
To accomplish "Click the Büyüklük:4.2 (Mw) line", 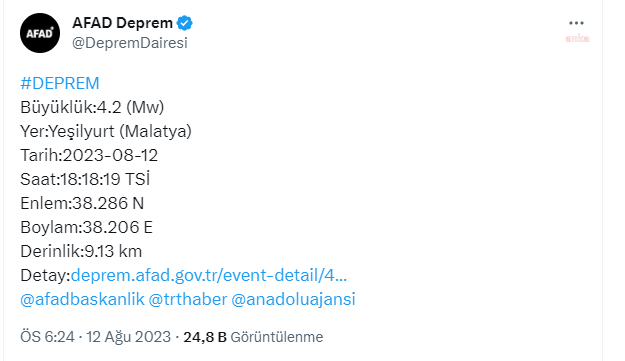I will pos(92,107).
